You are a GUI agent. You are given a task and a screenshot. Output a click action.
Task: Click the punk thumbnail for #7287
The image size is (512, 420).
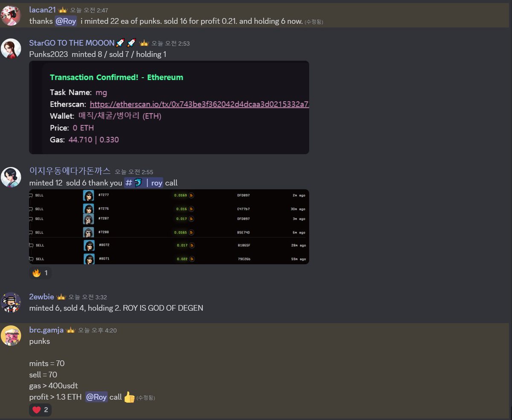88,219
